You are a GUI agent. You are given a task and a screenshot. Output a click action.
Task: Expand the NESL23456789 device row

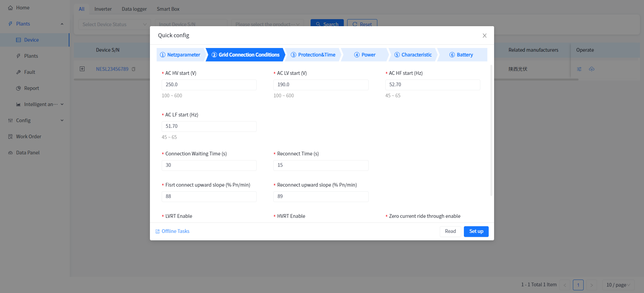(82, 69)
